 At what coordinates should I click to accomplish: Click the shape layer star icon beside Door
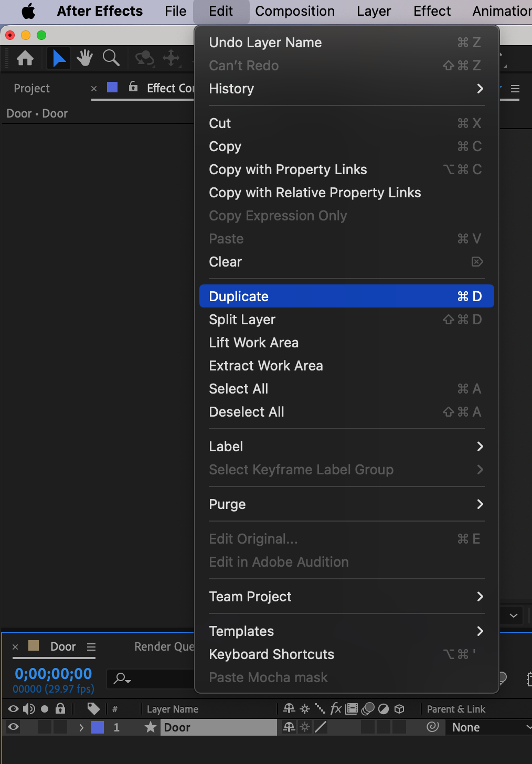[151, 727]
